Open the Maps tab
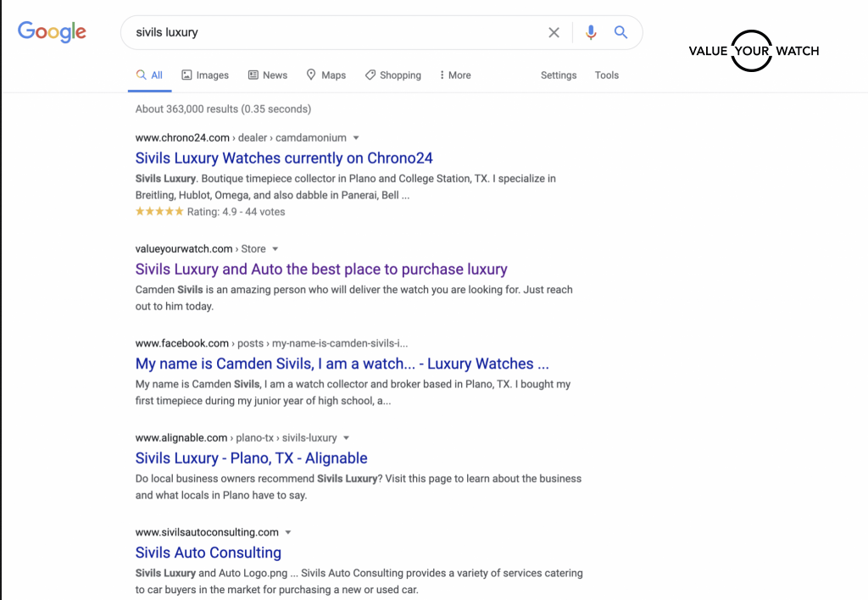Viewport: 868px width, 600px height. [x=325, y=75]
